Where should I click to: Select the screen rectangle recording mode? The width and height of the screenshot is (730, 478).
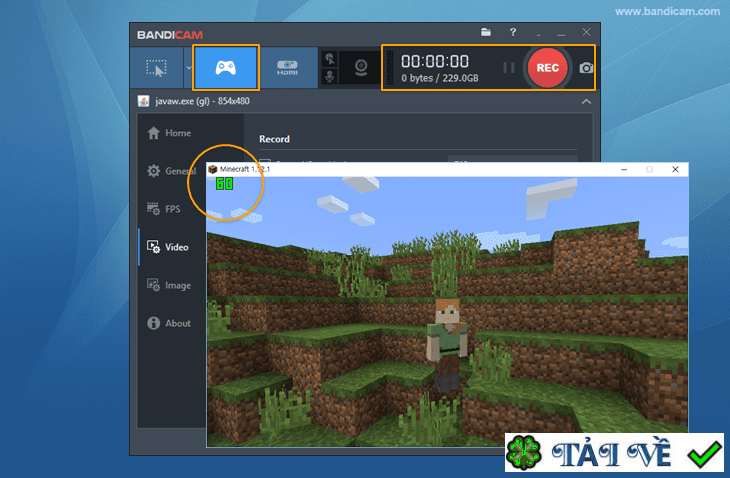[x=156, y=68]
